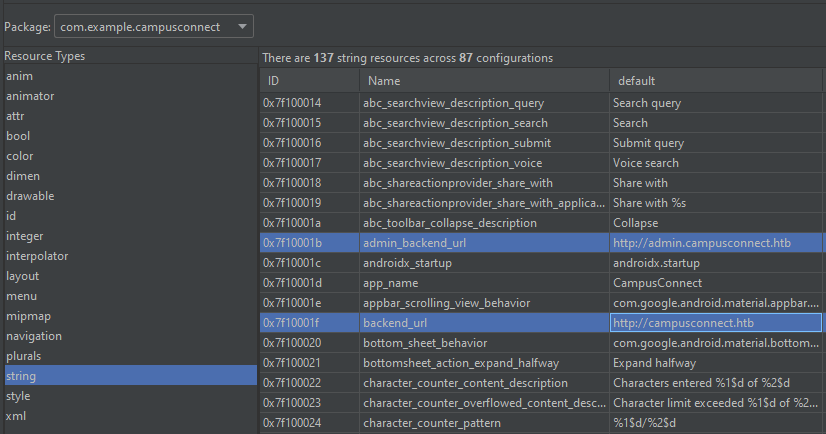Image resolution: width=826 pixels, height=434 pixels.
Task: Select the drawable resource type
Action: (x=30, y=196)
